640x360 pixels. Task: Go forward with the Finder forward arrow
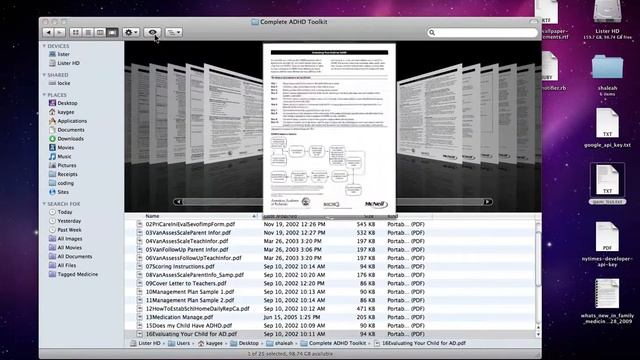pos(60,32)
